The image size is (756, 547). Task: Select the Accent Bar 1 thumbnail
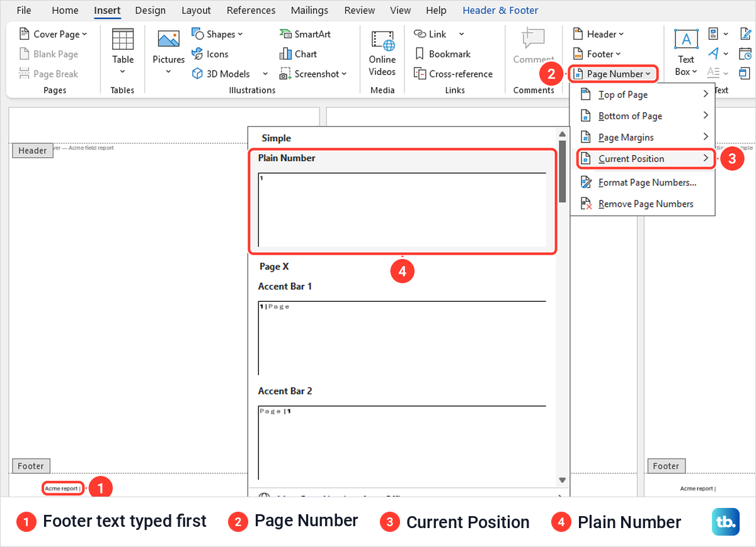pos(403,338)
